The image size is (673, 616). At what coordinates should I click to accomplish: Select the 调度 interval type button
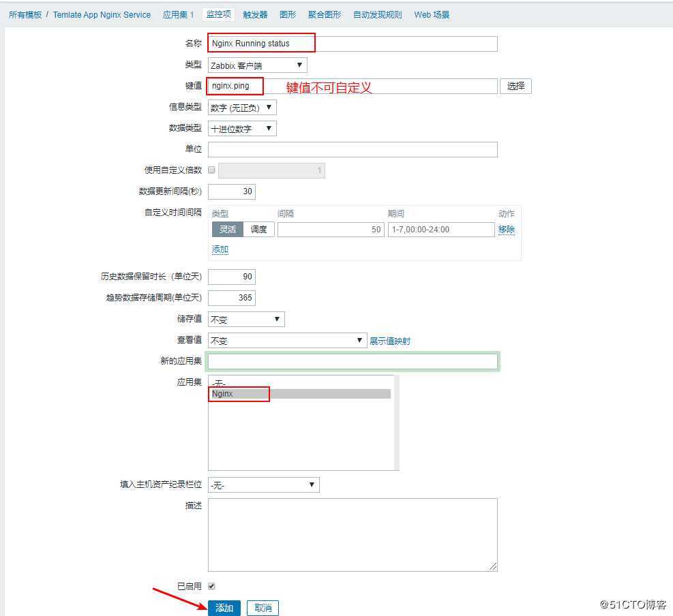coord(258,229)
